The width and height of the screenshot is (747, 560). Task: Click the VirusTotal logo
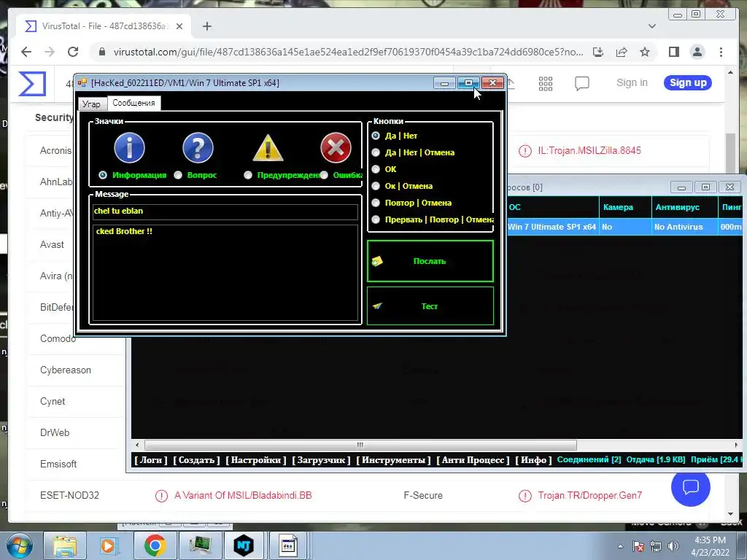pos(32,83)
